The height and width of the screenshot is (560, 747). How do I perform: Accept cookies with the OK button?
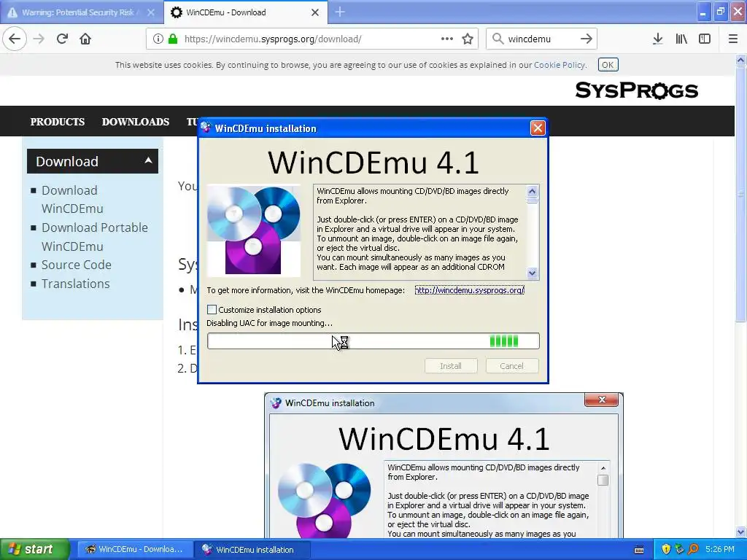(x=608, y=65)
